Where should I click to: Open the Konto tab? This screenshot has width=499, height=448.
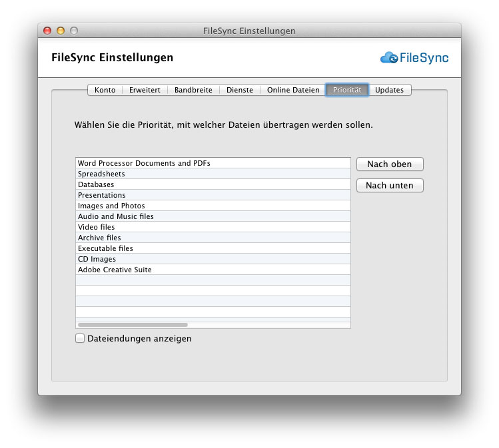pos(105,90)
